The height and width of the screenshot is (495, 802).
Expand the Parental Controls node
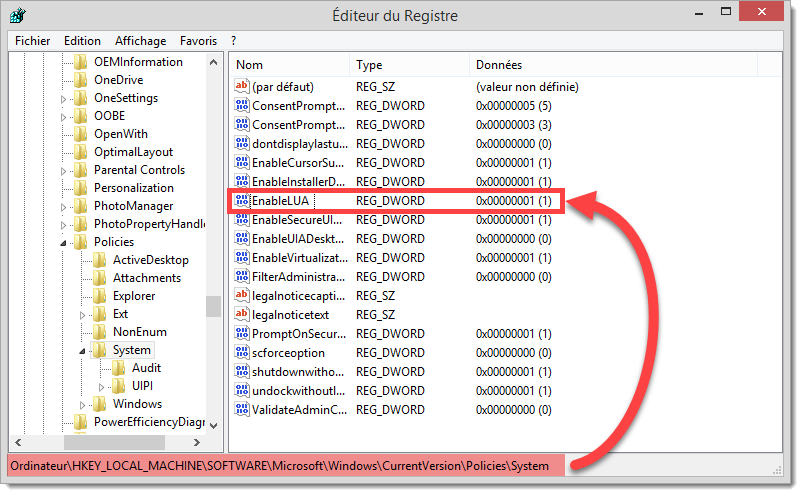coord(63,171)
